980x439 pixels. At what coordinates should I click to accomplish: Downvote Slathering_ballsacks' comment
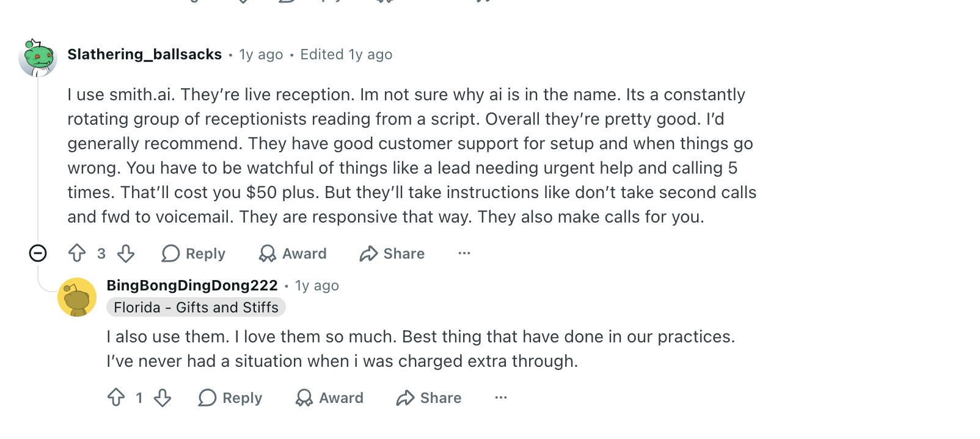pyautogui.click(x=126, y=253)
